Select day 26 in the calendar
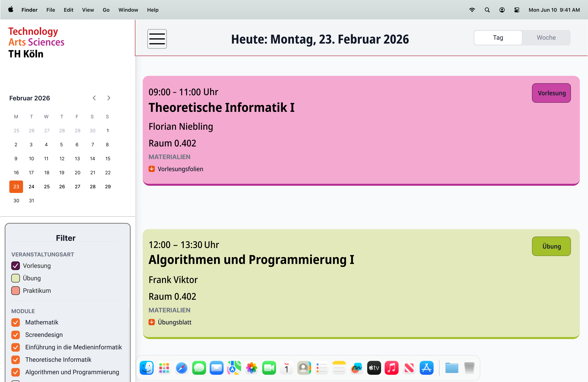Viewport: 588px width, 382px height. coord(62,187)
